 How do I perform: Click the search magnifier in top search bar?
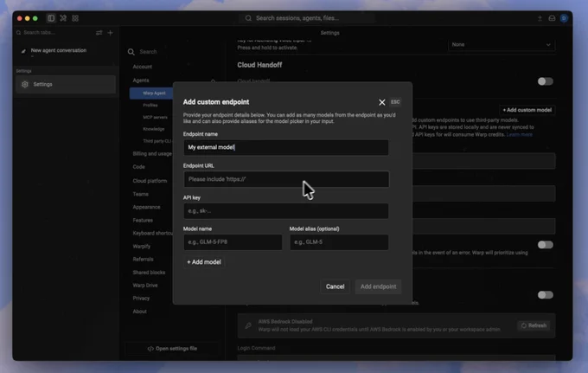pos(248,18)
